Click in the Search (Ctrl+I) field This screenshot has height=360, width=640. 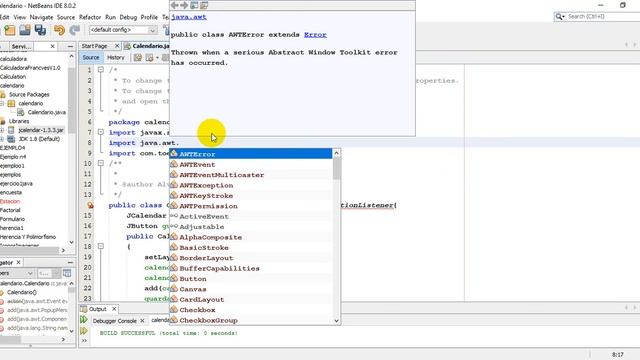tap(603, 16)
